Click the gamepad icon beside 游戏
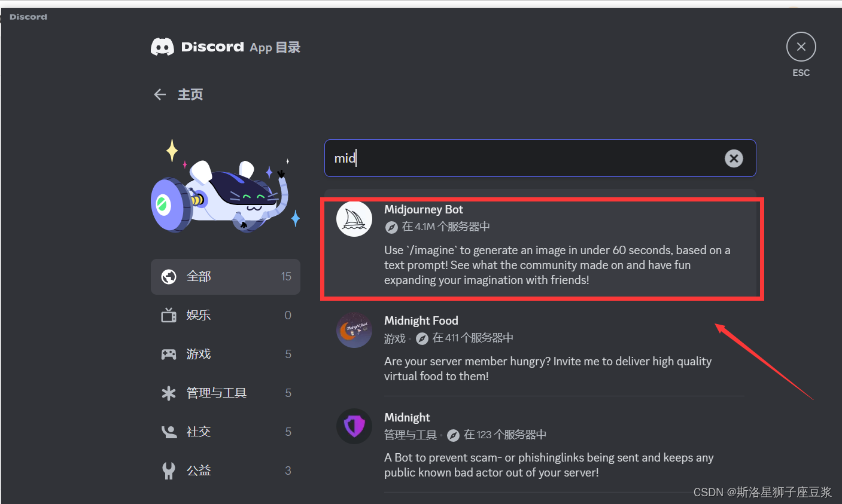This screenshot has width=842, height=504. 169,354
